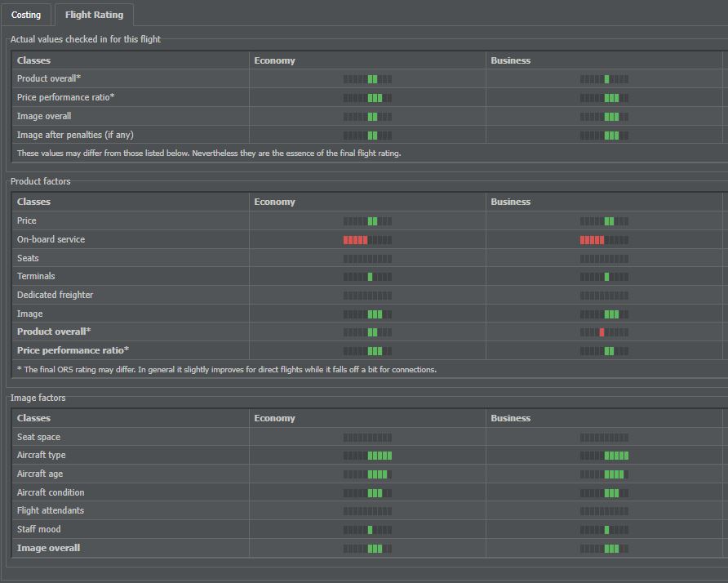The image size is (728, 583).
Task: Click the Economy bar for Image in Product factors
Action: click(x=367, y=314)
